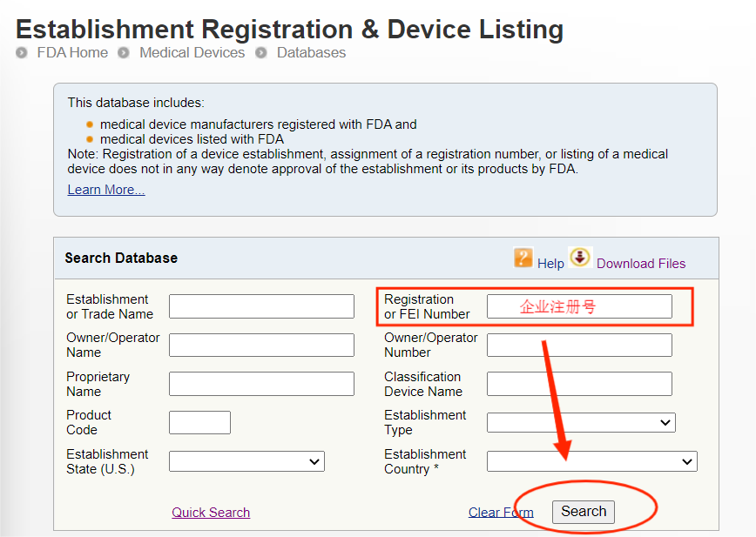756x537 pixels.
Task: Click the breadcrumb bullet before Medical Devices
Action: pyautogui.click(x=124, y=53)
